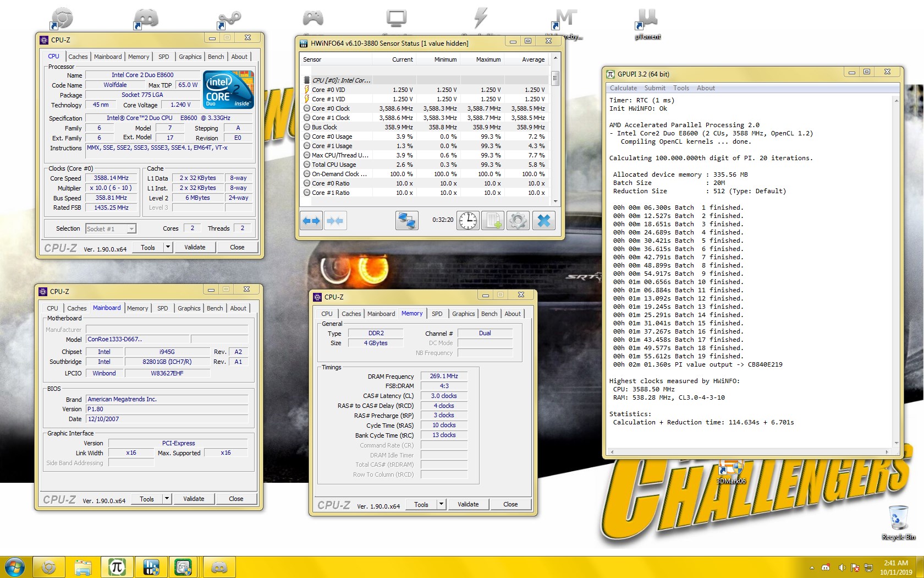Open Tools dropdown arrow in top CPU-Z window

[x=168, y=247]
